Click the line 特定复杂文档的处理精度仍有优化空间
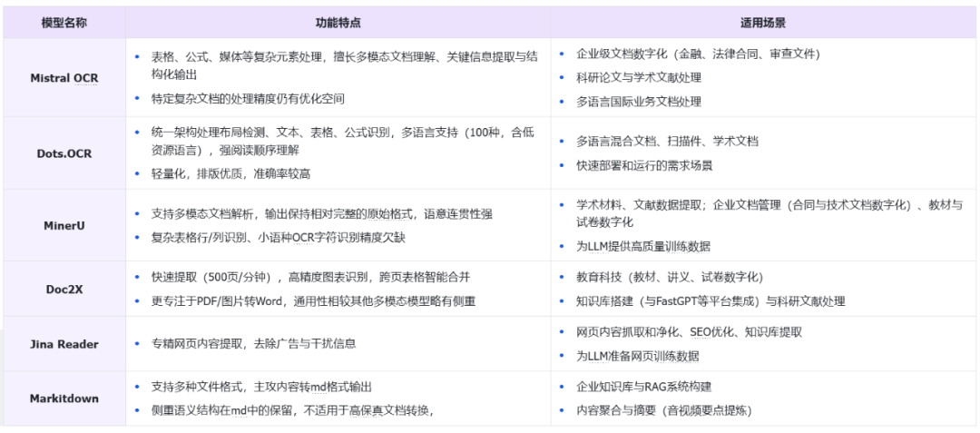Screen dimensions: 980x433 point(248,99)
